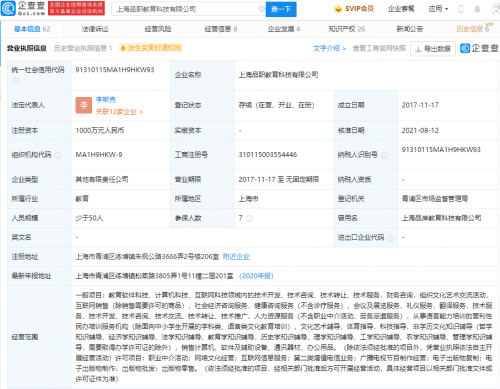This screenshot has width=500, height=389.
Task: Switch to the 企业发展 4 tab
Action: (284, 29)
